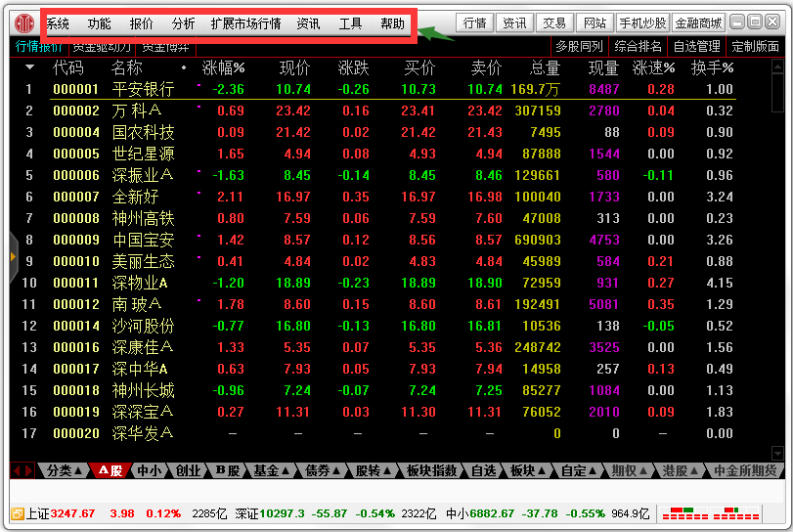Select stock row 美丽生态
The width and height of the screenshot is (793, 532).
(x=392, y=261)
